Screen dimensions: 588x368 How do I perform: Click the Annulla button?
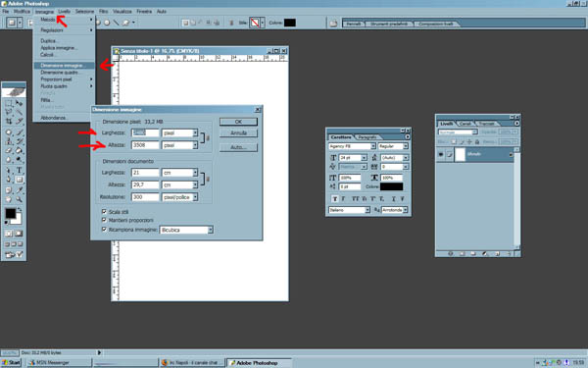pos(238,132)
